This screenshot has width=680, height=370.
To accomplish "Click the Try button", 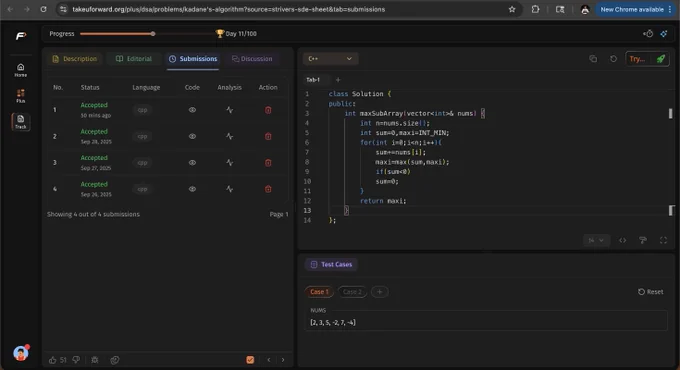I will pyautogui.click(x=638, y=59).
